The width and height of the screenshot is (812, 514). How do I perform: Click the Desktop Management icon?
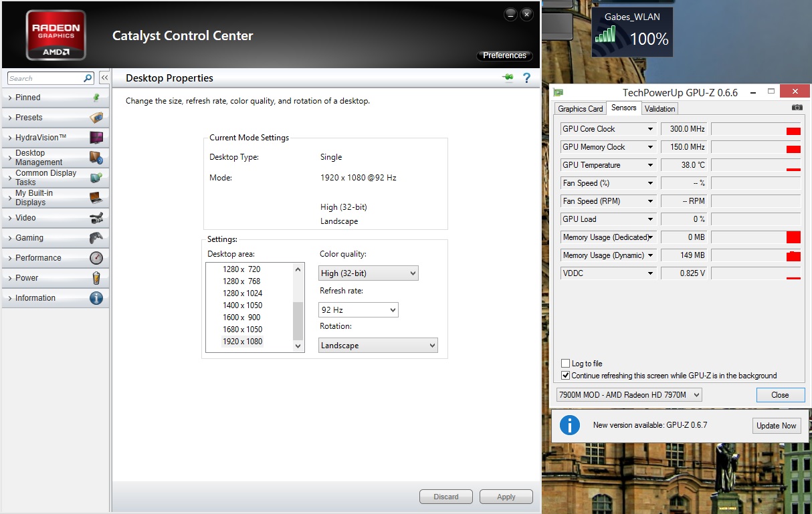(96, 158)
